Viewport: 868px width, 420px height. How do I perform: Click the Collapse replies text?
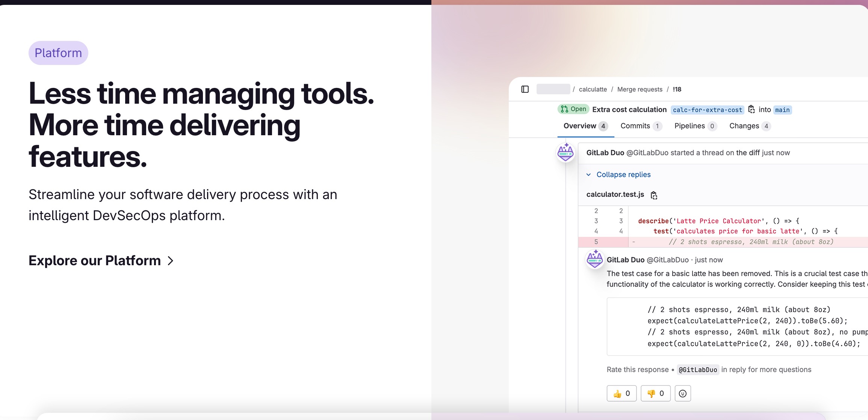click(623, 175)
